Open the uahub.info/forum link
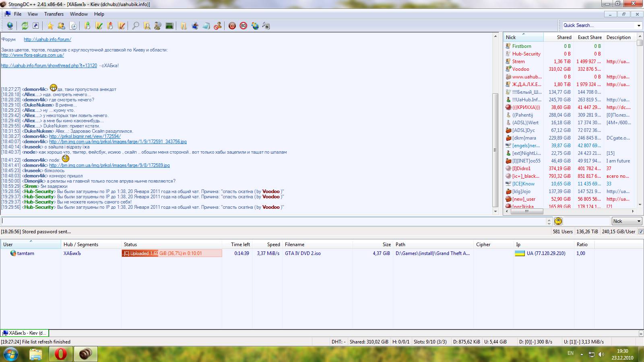This screenshot has height=362, width=644. click(x=47, y=39)
